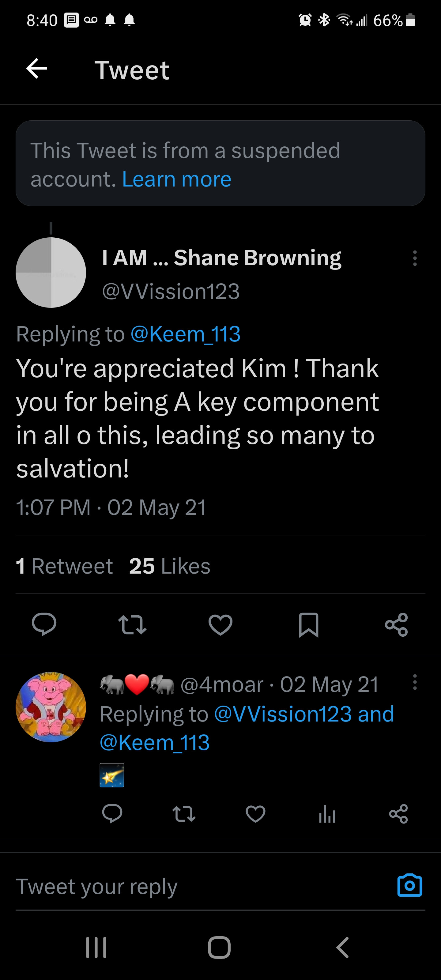This screenshot has width=441, height=980.
Task: Open the @4moar elephant avatar
Action: [51, 707]
